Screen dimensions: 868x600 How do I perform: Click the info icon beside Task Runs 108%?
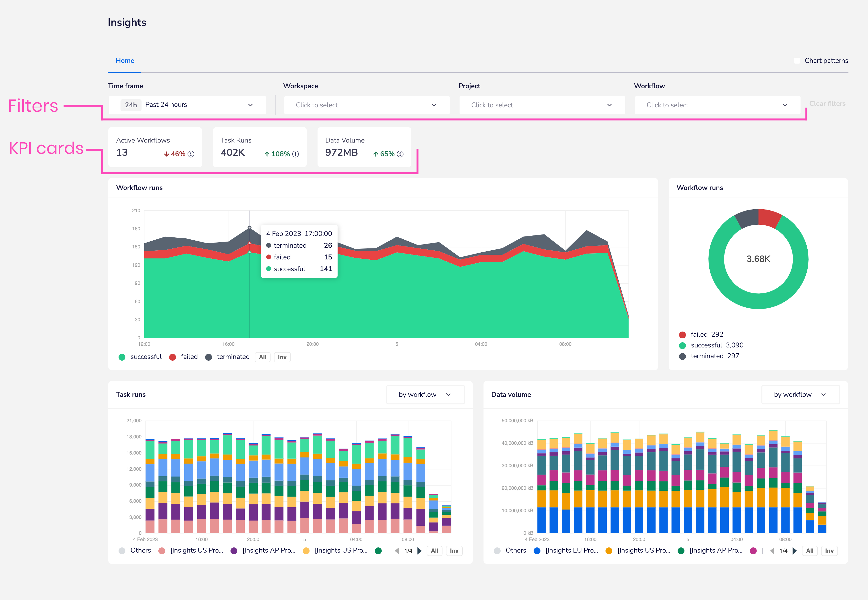click(x=295, y=154)
